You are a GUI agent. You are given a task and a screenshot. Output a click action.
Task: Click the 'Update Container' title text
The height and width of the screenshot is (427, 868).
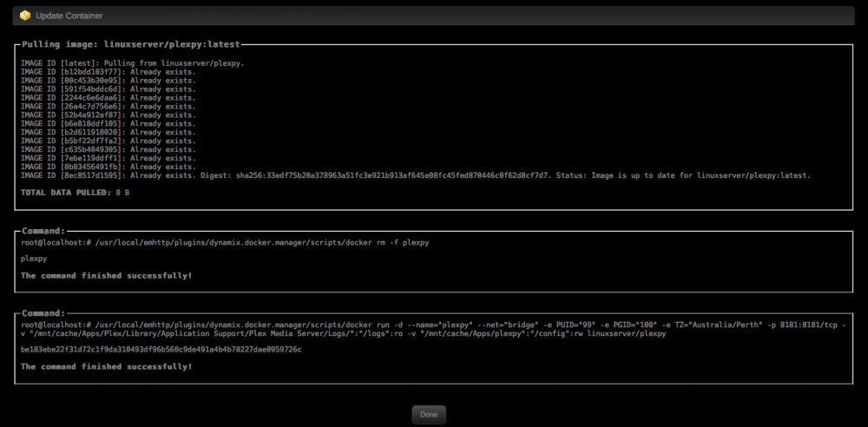(69, 16)
